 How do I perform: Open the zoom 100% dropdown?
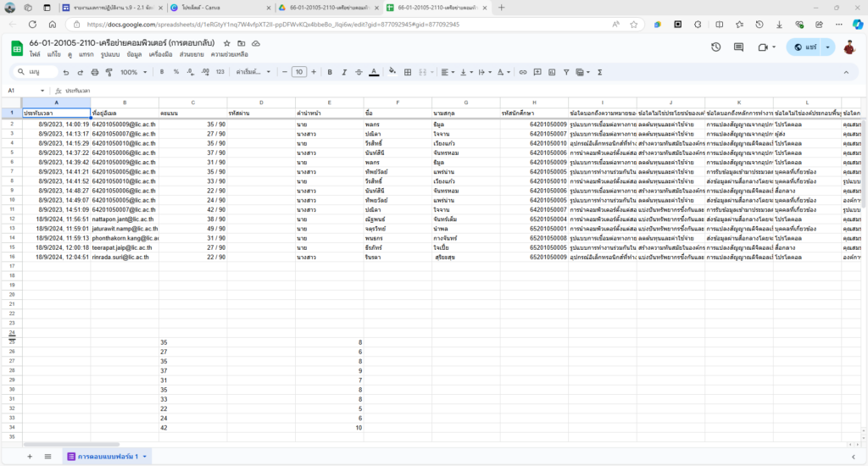coord(133,72)
